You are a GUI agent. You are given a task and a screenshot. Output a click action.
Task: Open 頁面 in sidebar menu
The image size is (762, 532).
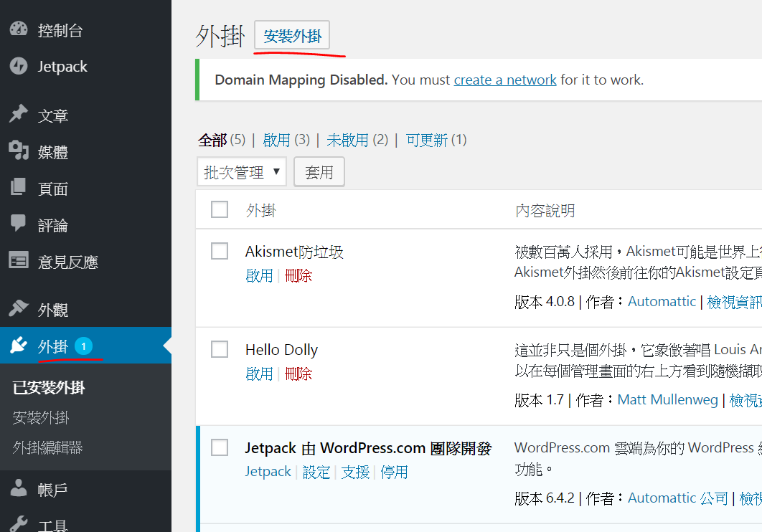(53, 189)
